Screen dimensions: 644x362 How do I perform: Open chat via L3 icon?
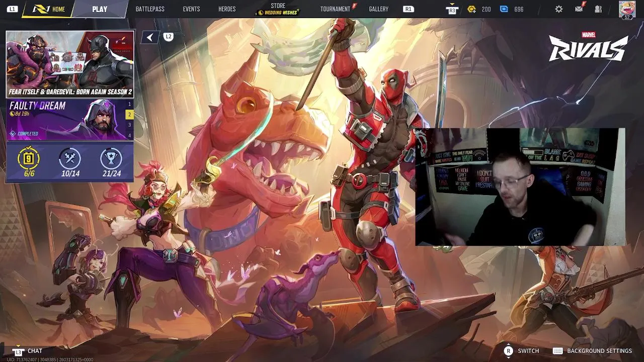point(18,351)
